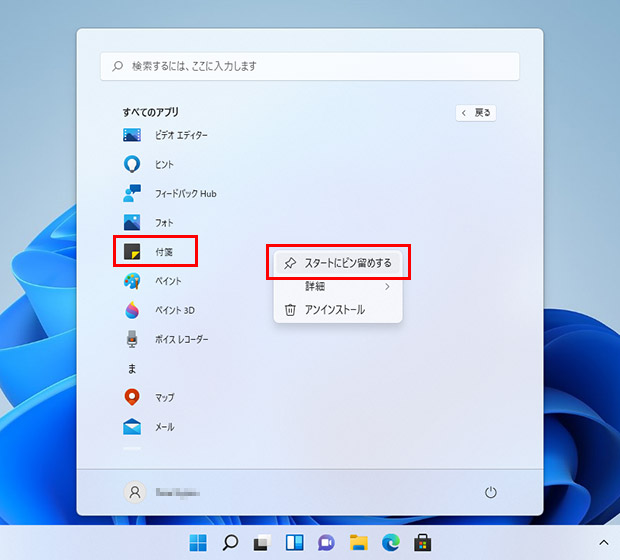Open the power button menu
The height and width of the screenshot is (560, 620).
(x=490, y=492)
